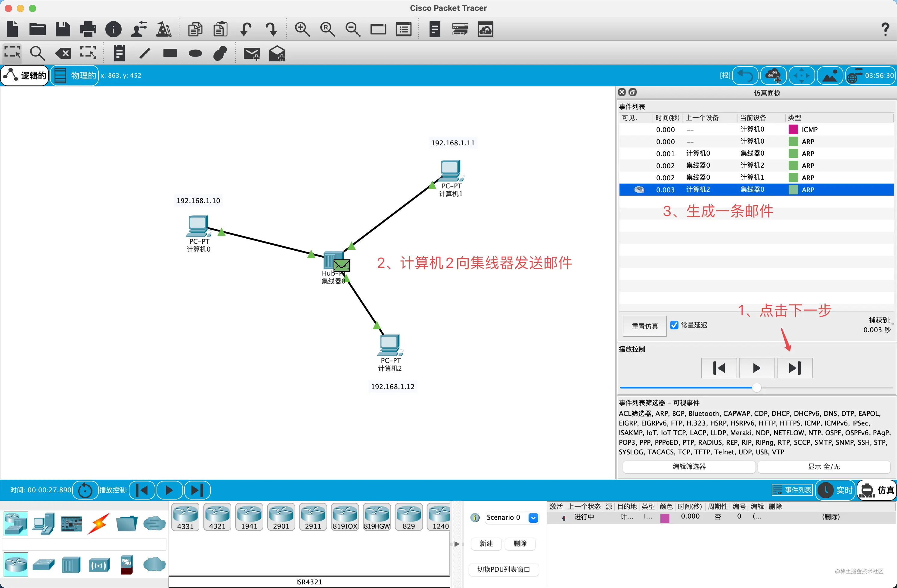
Task: Open the Scenario 0 dropdown
Action: click(533, 518)
